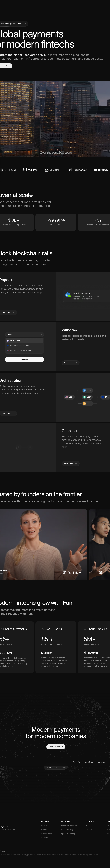Open the second founder video thumbnail
The width and height of the screenshot is (110, 868).
pos(99,544)
